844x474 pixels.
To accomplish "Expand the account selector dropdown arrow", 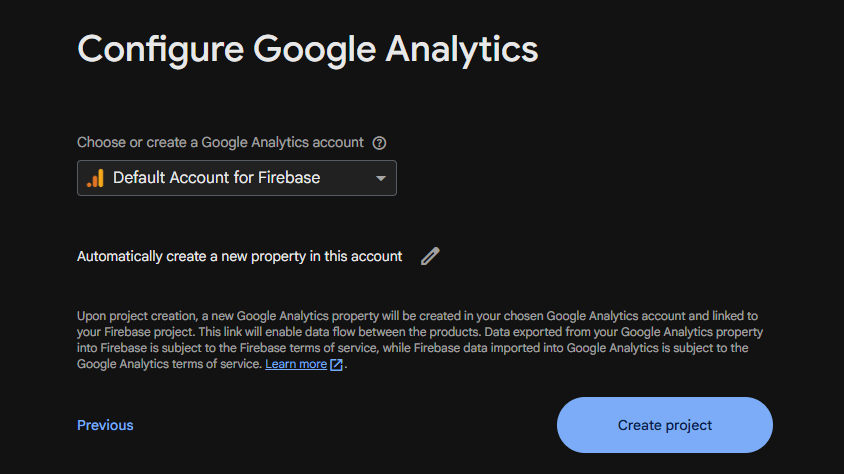I will point(380,178).
